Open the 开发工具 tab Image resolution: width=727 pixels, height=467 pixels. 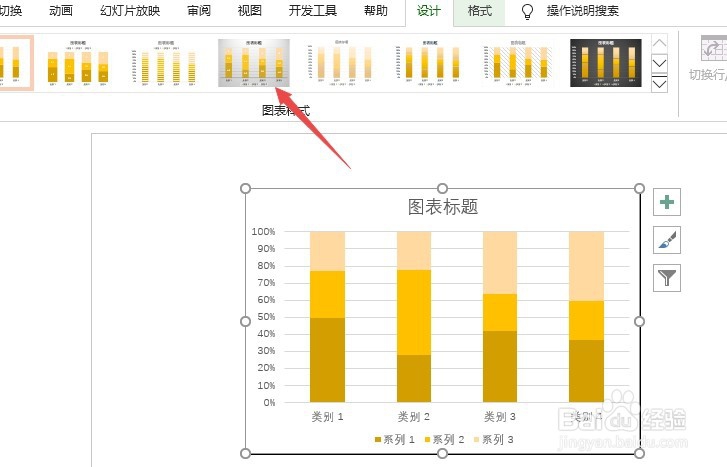click(312, 10)
